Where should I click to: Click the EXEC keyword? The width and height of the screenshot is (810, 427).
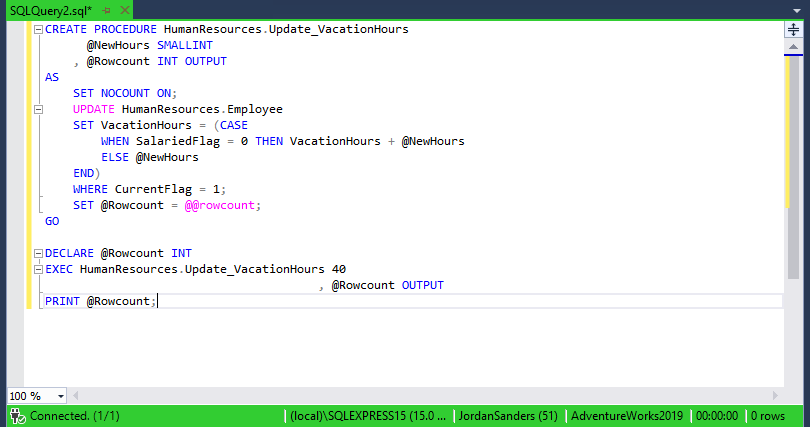tap(59, 270)
